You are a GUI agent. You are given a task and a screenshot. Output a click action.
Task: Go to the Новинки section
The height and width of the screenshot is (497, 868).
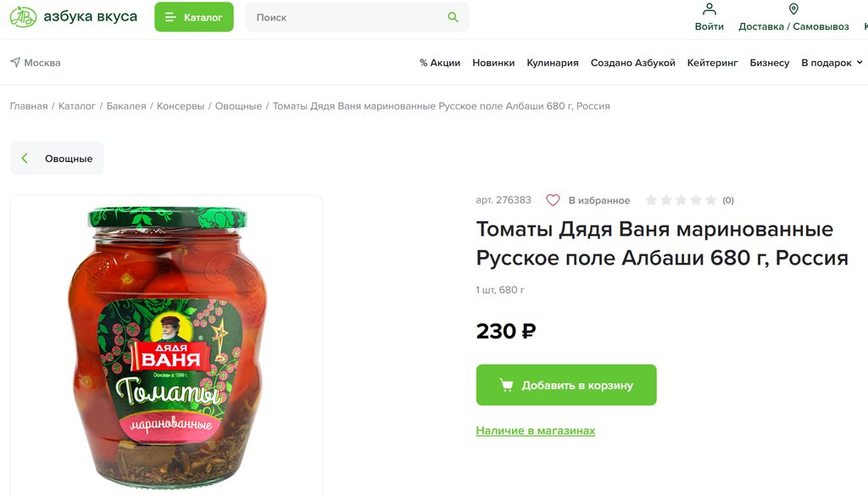click(493, 63)
